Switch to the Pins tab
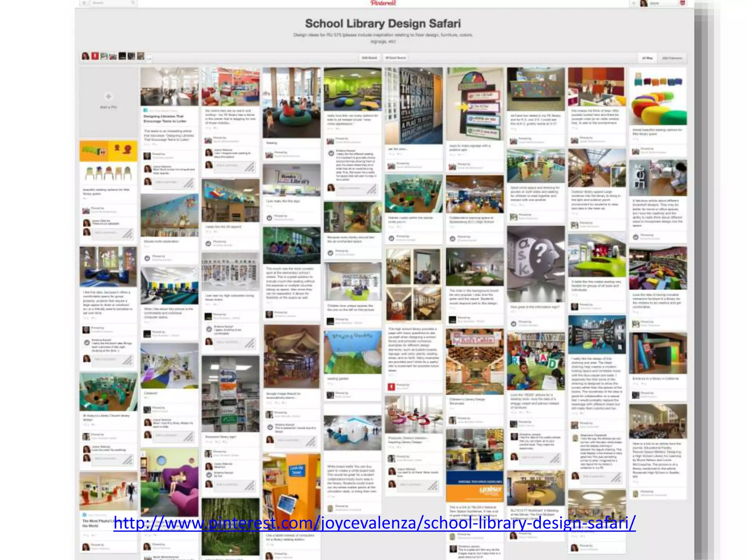 click(x=647, y=58)
